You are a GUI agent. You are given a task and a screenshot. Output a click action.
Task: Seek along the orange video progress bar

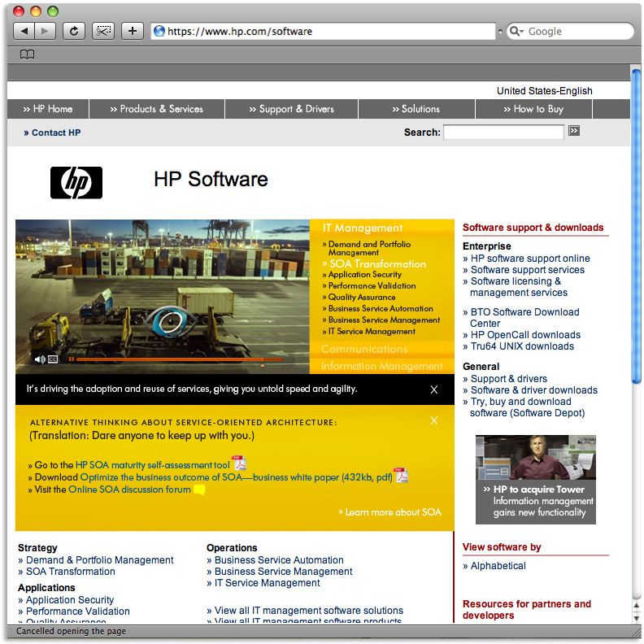[179, 359]
